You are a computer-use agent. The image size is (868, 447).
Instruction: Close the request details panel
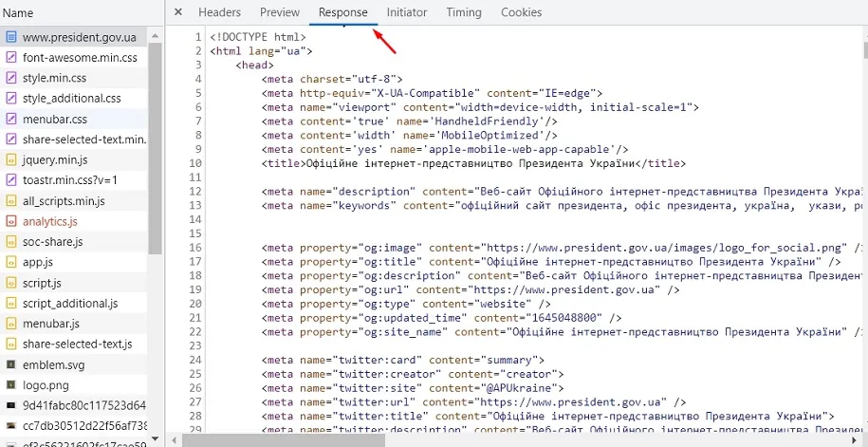click(x=178, y=12)
